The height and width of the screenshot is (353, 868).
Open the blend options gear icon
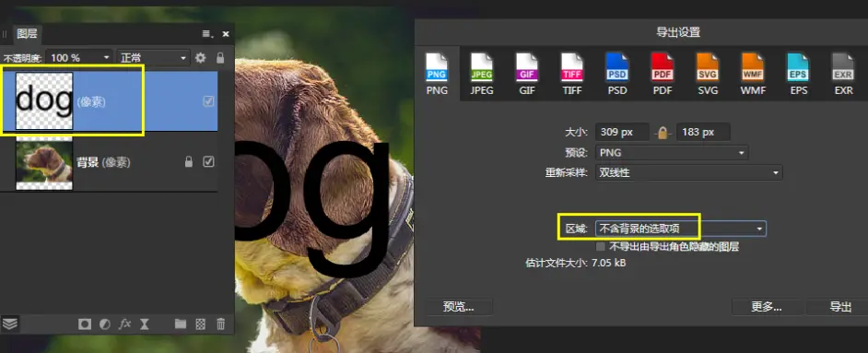[x=200, y=57]
